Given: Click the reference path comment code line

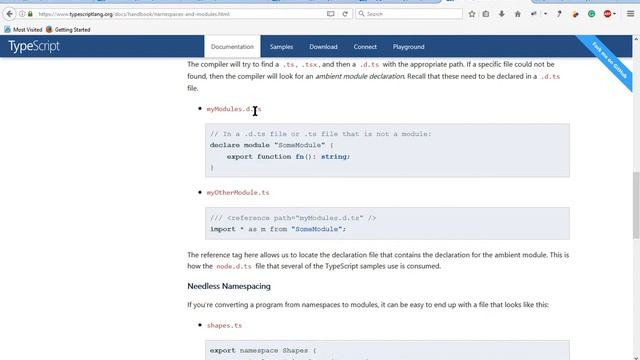Looking at the screenshot, I should pos(293,218).
